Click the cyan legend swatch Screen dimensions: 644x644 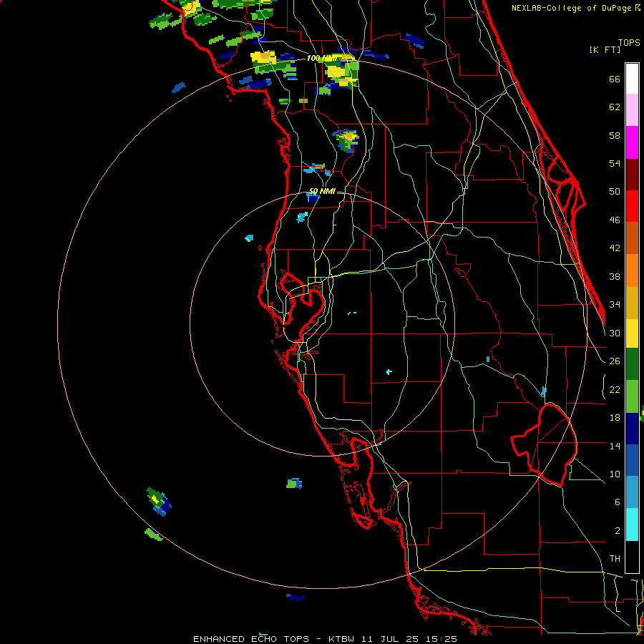tap(632, 525)
